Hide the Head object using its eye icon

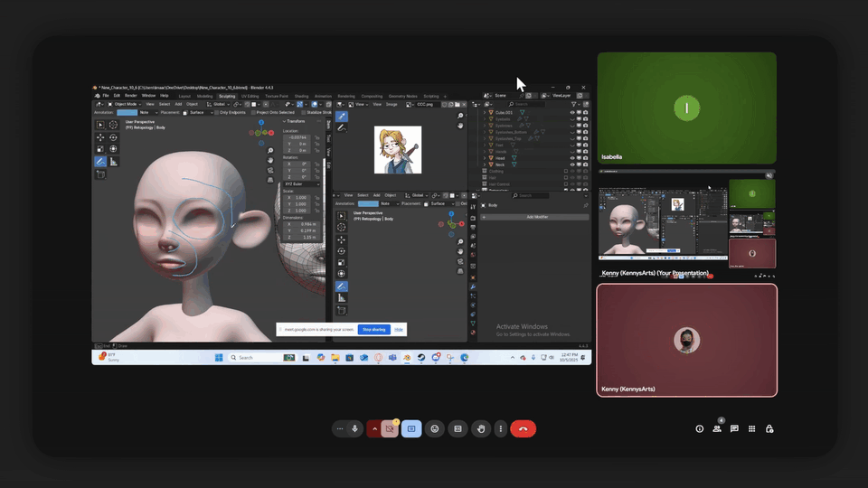click(572, 157)
